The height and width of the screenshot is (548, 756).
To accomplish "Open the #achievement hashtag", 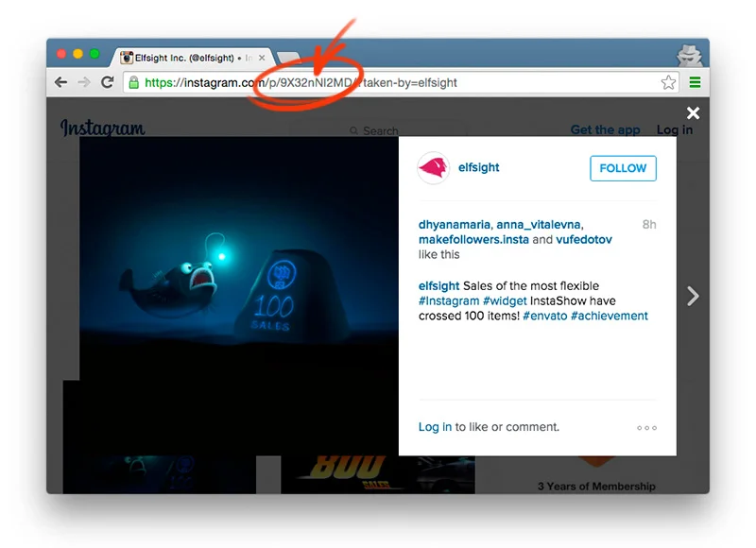I will tap(610, 316).
